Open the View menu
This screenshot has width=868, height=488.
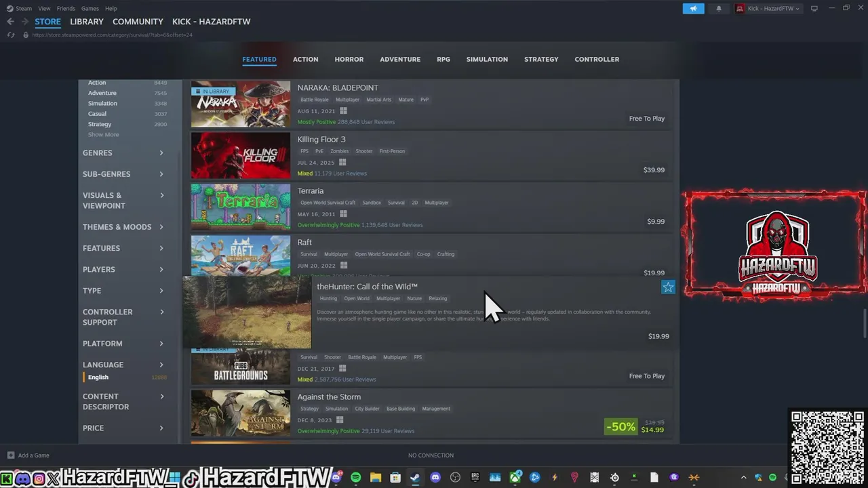point(44,8)
